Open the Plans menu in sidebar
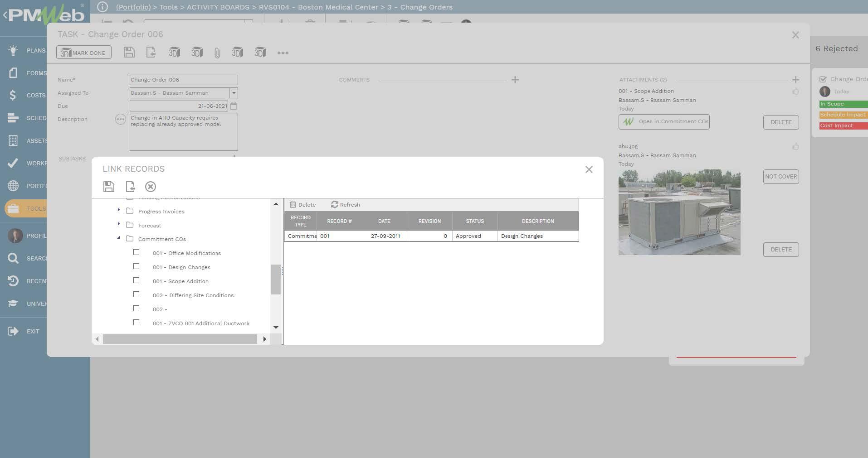Viewport: 868px width, 458px height. pyautogui.click(x=27, y=50)
